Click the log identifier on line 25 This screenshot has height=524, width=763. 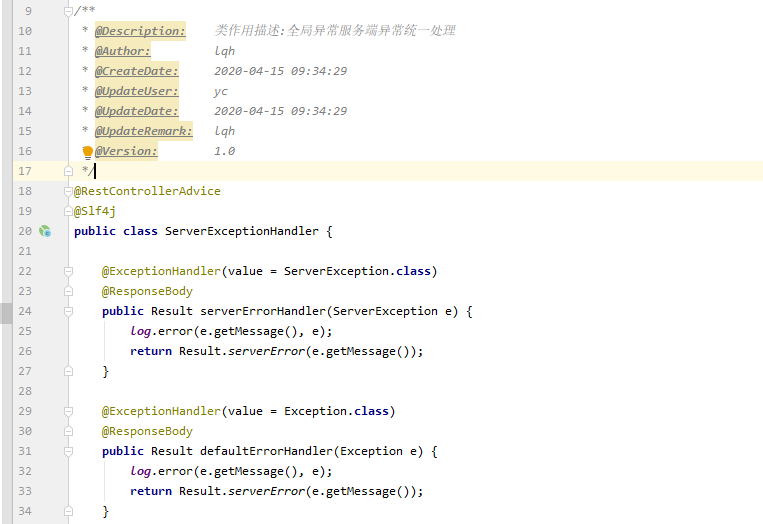(x=140, y=331)
